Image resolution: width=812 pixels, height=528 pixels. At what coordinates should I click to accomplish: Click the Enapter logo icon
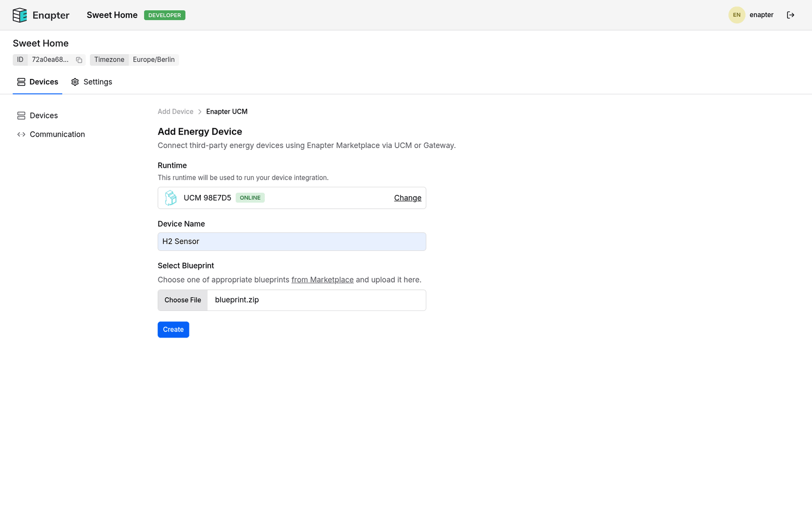point(20,15)
